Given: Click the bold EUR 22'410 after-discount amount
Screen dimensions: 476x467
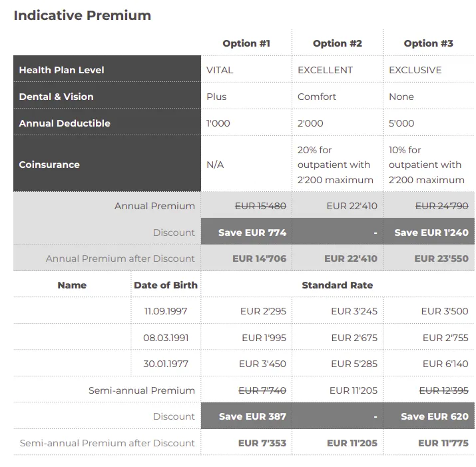Looking at the screenshot, I should tap(351, 258).
